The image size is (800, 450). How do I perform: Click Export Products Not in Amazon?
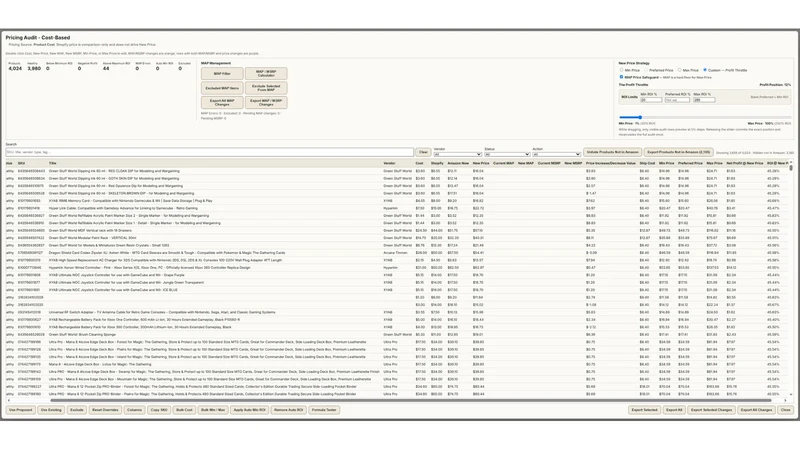(678, 152)
